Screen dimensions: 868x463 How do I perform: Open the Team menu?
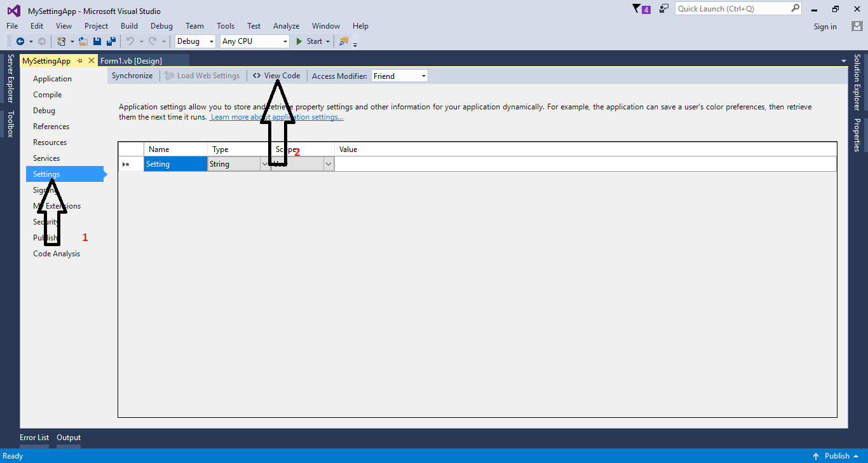(195, 26)
